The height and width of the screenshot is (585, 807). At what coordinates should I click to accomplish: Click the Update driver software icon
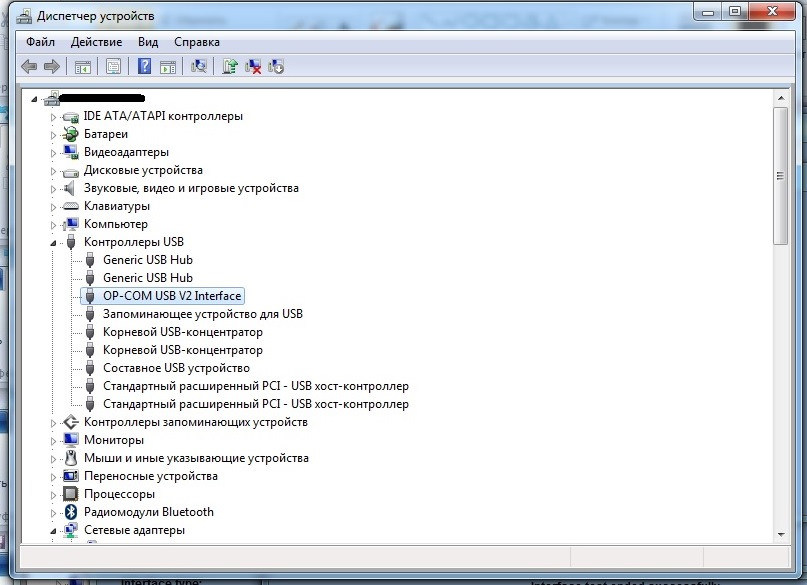230,66
